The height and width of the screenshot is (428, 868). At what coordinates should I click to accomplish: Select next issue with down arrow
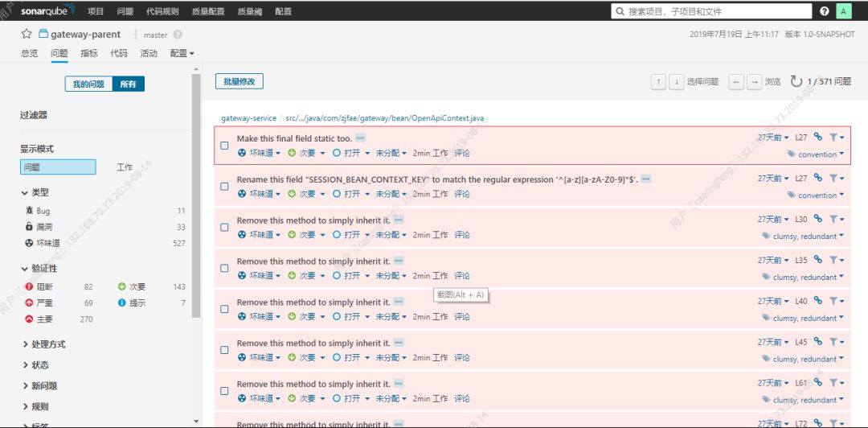(677, 82)
